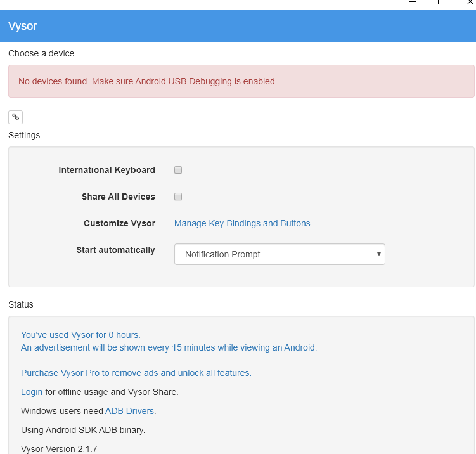Click the Customize Vysor label

click(x=119, y=223)
